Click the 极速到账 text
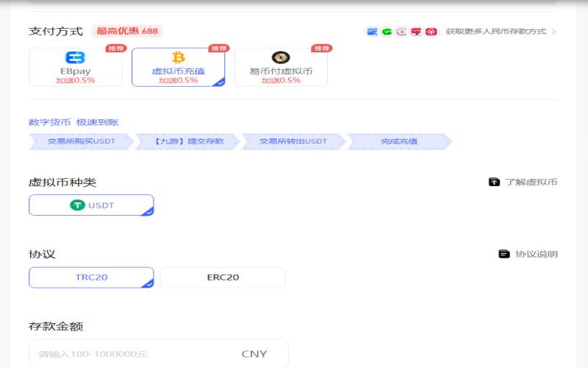The width and height of the screenshot is (588, 368). (98, 122)
